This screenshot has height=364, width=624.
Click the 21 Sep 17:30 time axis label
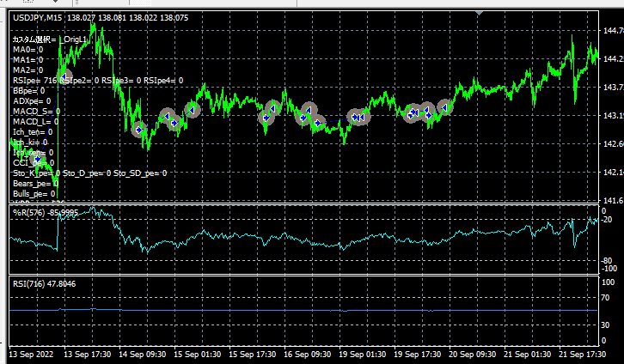pyautogui.click(x=583, y=354)
